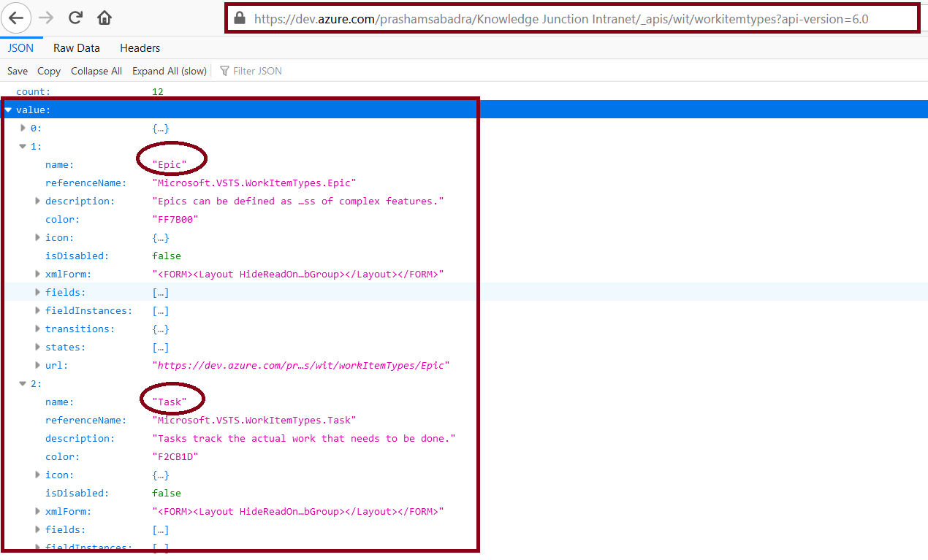Expand array item 0
Screen dimensions: 928x560
pos(23,128)
